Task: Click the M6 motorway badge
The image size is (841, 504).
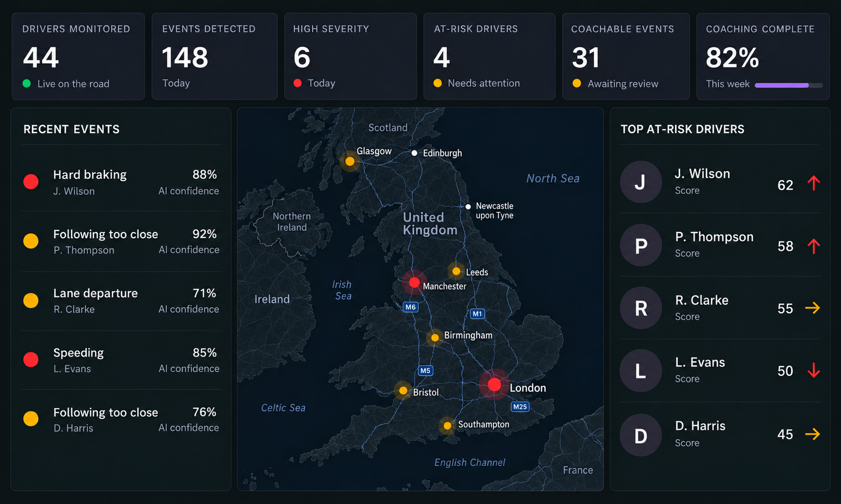Action: point(410,307)
